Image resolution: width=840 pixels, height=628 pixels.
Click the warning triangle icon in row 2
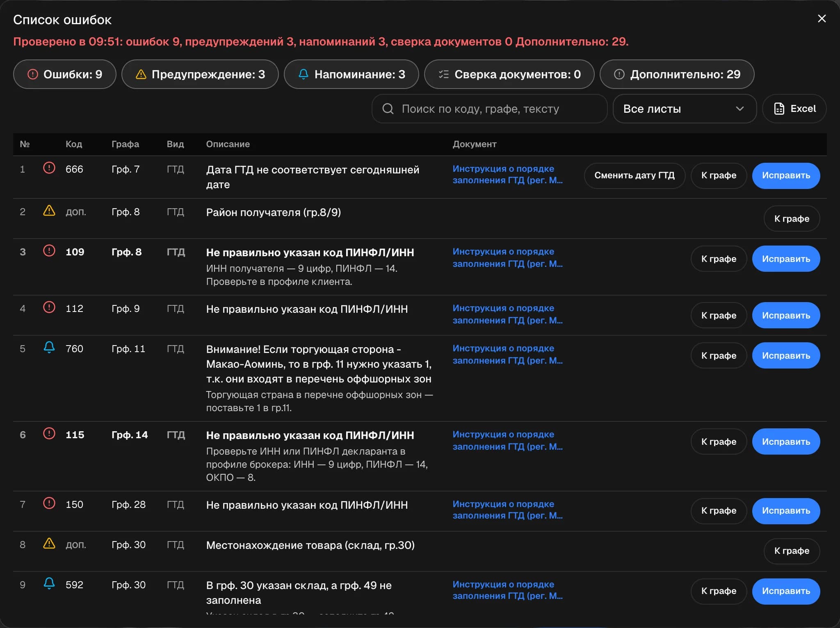pos(49,210)
